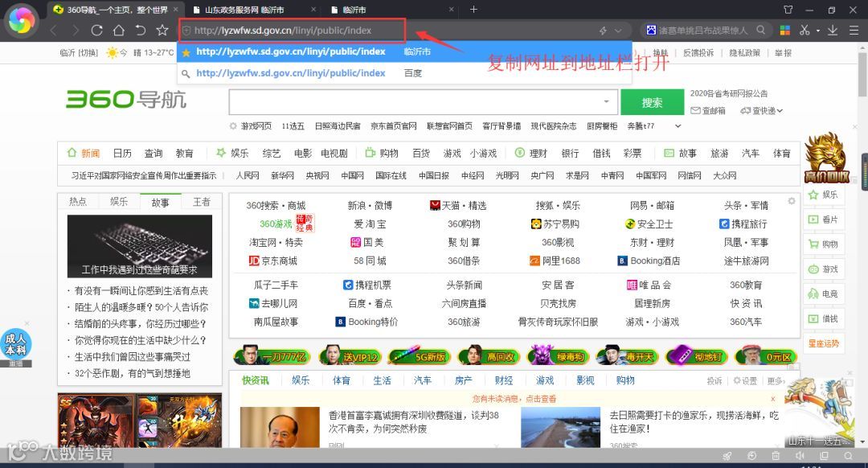Open the 京东商城 link
Screen dimensions: 868x468
[x=273, y=261]
